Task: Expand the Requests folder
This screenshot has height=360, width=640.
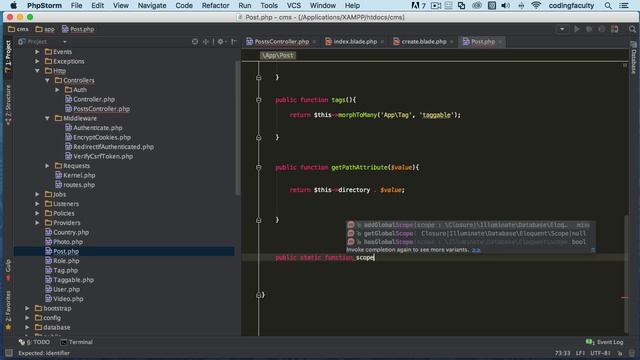Action: pyautogui.click(x=47, y=166)
